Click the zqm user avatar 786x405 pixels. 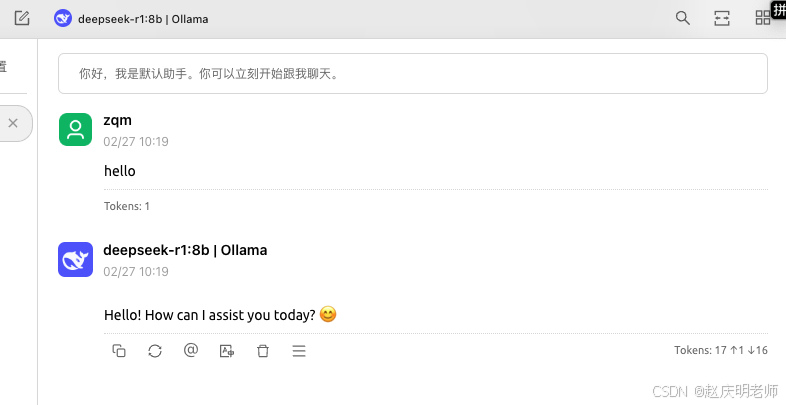click(76, 129)
